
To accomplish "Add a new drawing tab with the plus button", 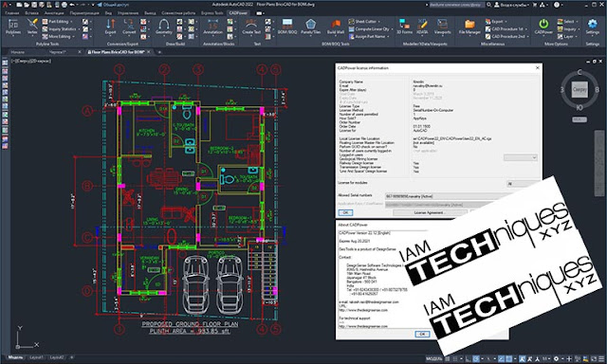I will [x=159, y=52].
